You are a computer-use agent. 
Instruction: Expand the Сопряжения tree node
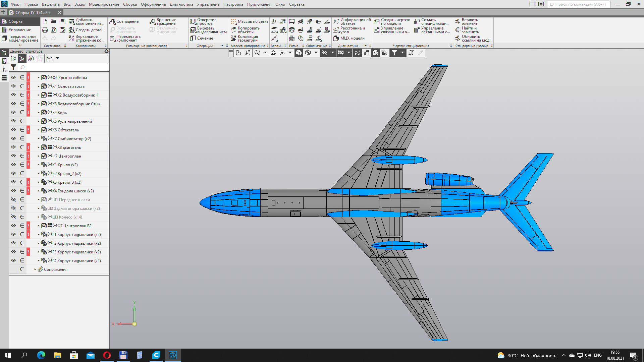pyautogui.click(x=35, y=269)
